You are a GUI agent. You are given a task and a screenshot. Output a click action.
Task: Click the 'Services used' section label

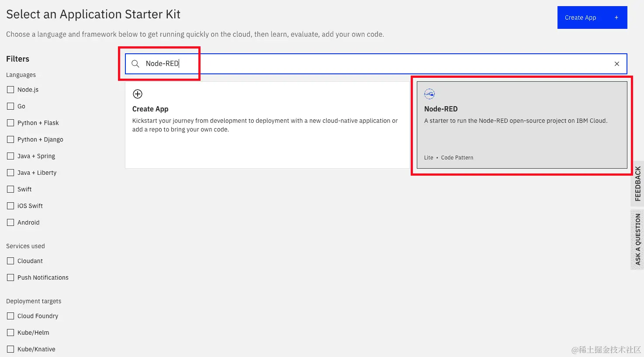[x=25, y=246]
